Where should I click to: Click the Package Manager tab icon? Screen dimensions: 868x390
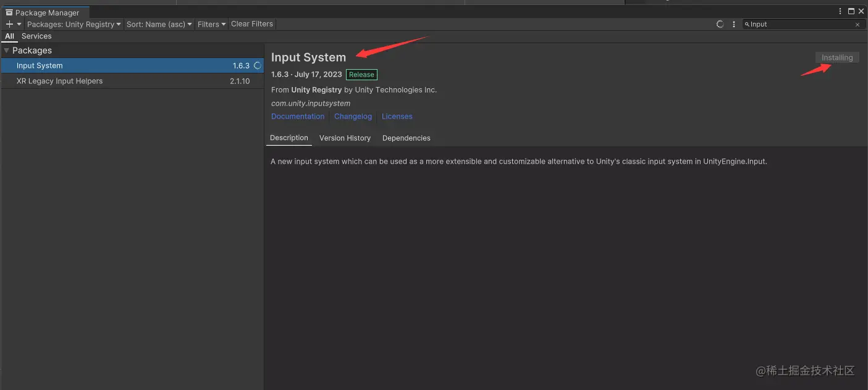click(x=9, y=12)
